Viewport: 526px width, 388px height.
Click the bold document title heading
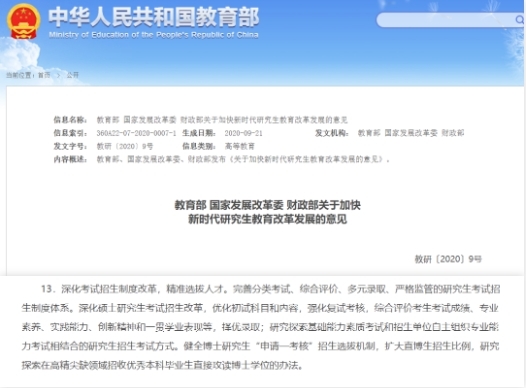tap(267, 212)
